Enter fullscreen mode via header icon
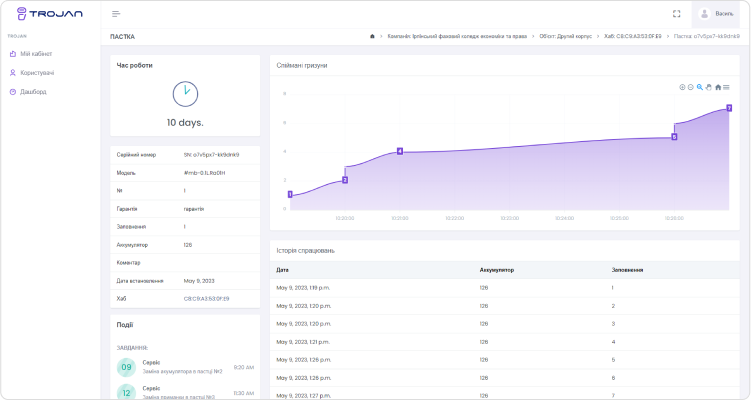This screenshot has height=400, width=751. pyautogui.click(x=677, y=14)
